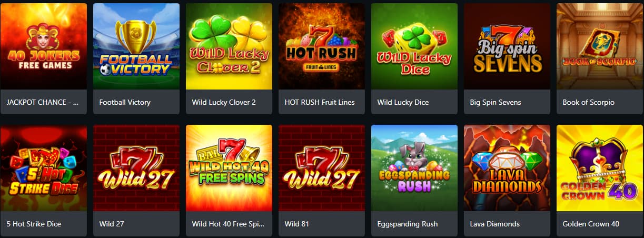
Task: Open the Wild Hot 40 Free Spins image
Action: pyautogui.click(x=229, y=168)
